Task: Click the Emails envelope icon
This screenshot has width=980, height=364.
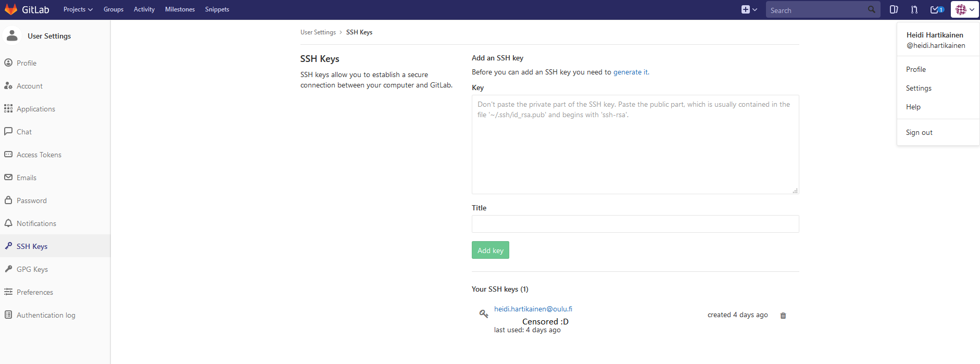Action: click(8, 177)
